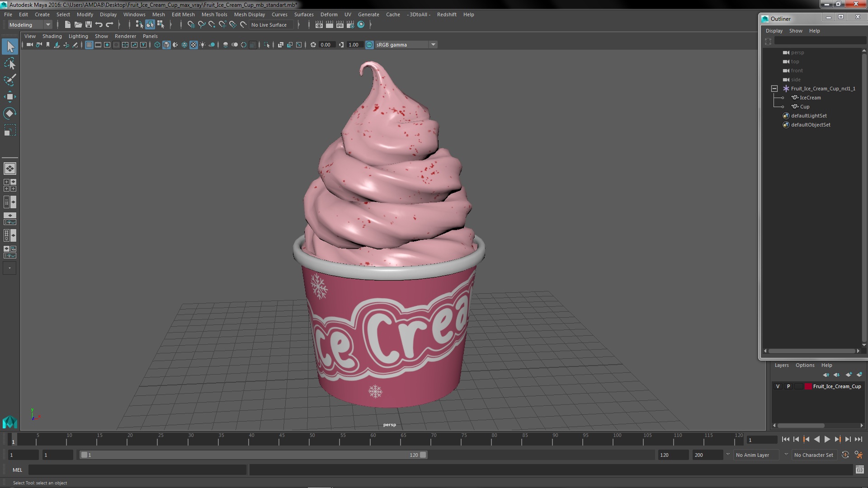The image size is (868, 488).
Task: Click the No Live Surface field
Action: click(x=271, y=25)
